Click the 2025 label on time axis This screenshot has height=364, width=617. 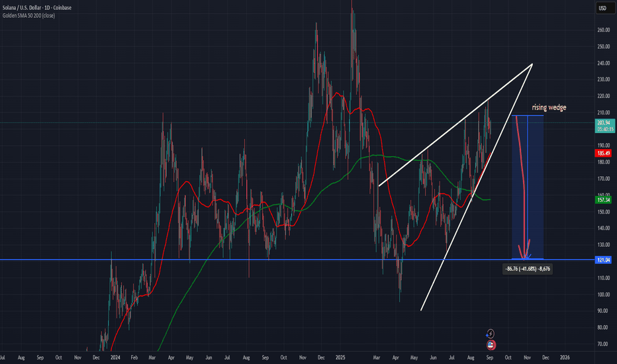tap(340, 357)
